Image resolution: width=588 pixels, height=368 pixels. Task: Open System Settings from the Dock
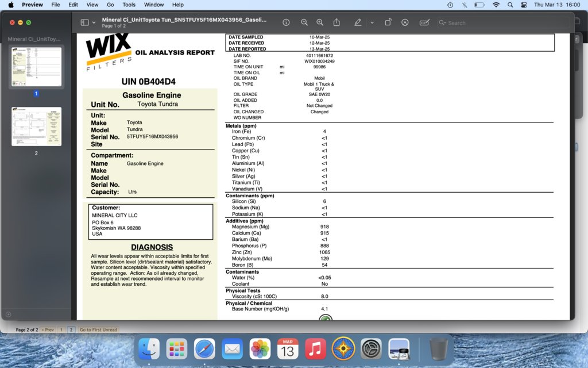point(371,349)
